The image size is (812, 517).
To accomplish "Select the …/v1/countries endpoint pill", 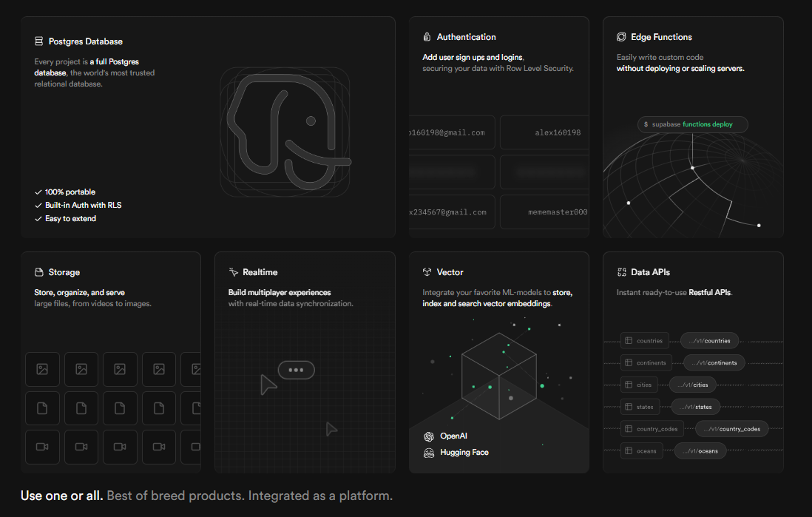I will point(709,341).
